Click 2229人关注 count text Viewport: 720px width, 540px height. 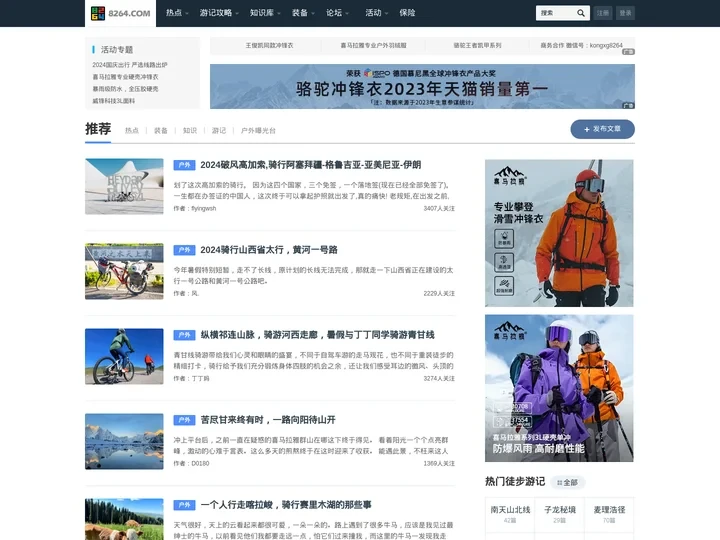pyautogui.click(x=439, y=293)
